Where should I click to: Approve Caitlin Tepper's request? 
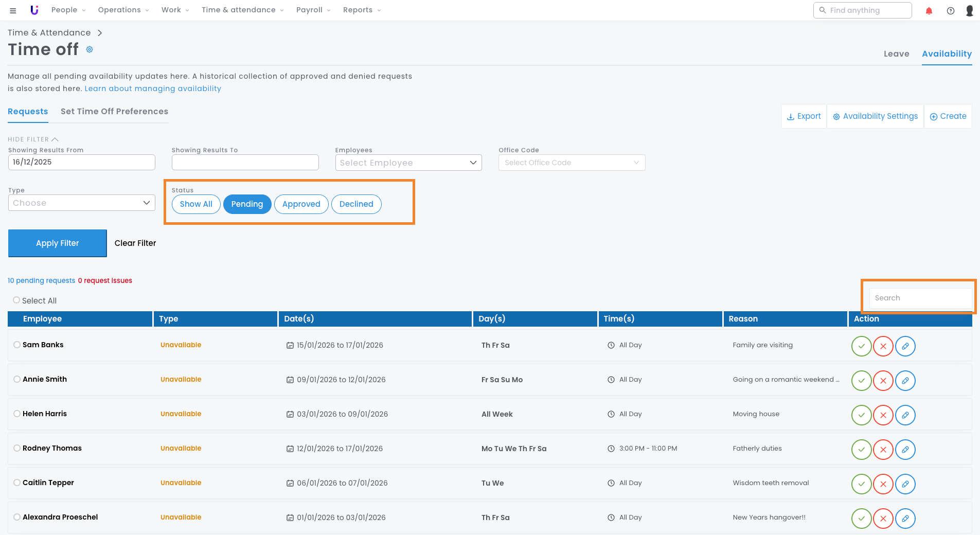pyautogui.click(x=862, y=484)
